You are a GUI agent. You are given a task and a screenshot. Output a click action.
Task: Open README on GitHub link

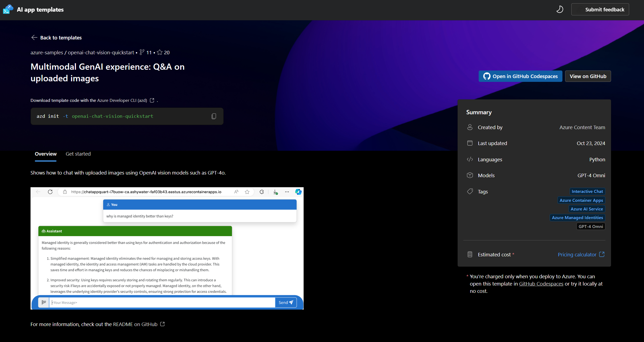click(x=135, y=324)
